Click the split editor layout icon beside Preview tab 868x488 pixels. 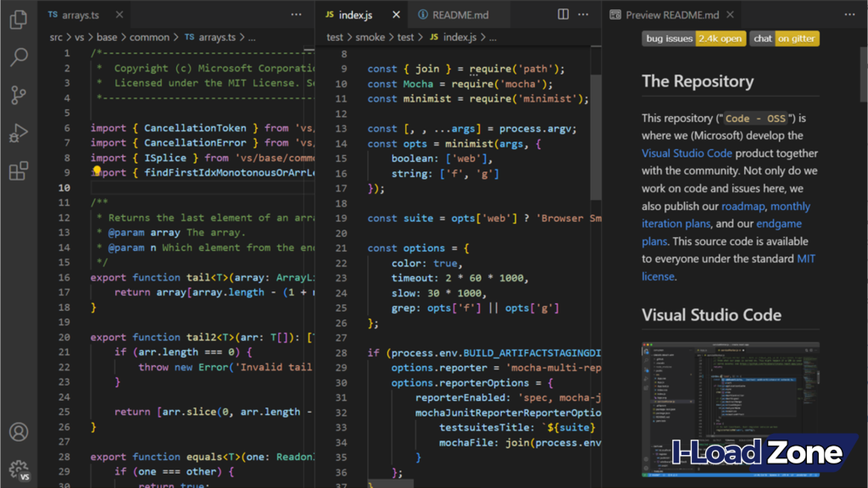(x=563, y=14)
